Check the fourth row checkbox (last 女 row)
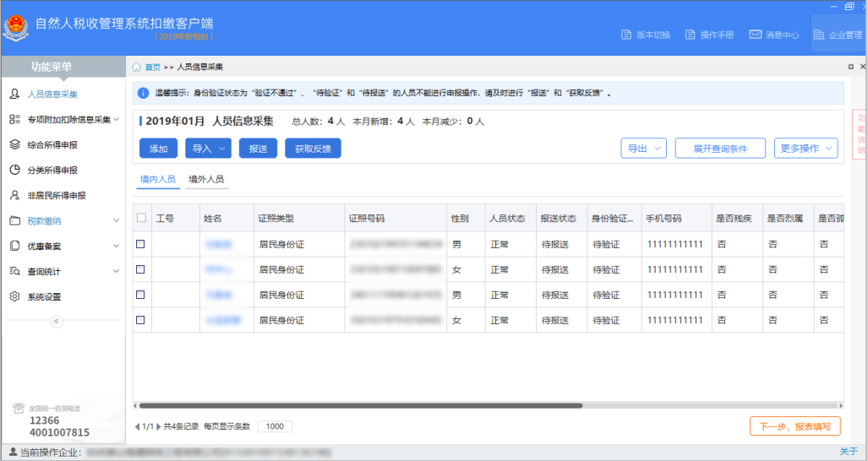The image size is (868, 461). point(140,320)
